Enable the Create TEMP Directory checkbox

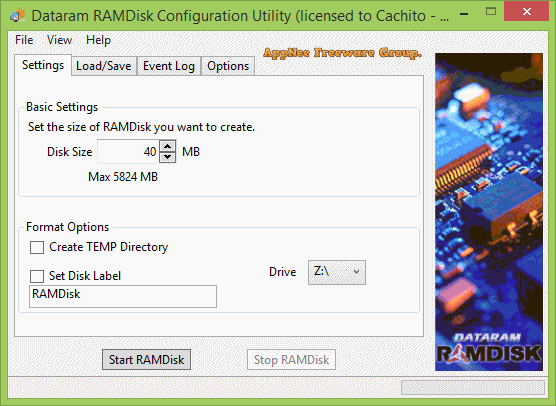pyautogui.click(x=37, y=247)
